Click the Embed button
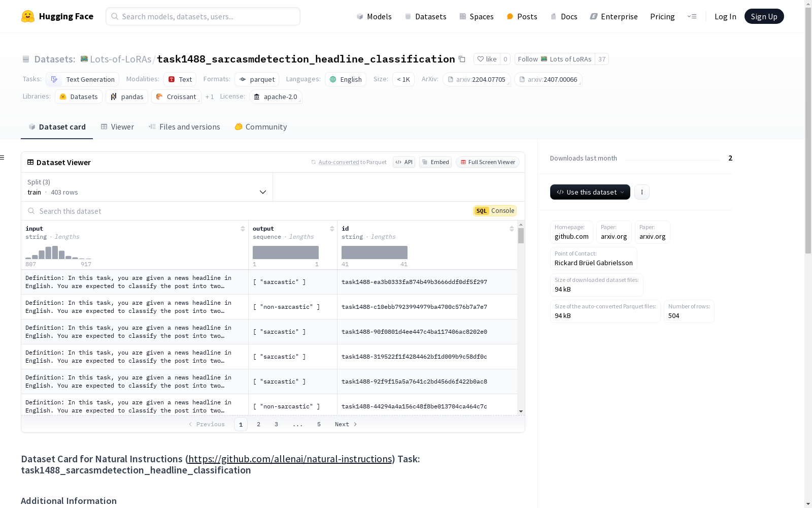812x508 pixels. (435, 162)
